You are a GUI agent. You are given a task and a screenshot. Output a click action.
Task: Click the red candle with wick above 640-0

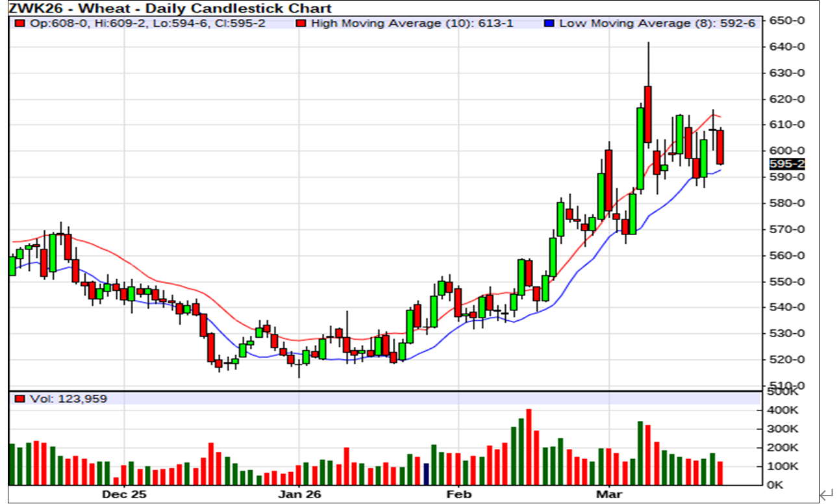pos(647,114)
